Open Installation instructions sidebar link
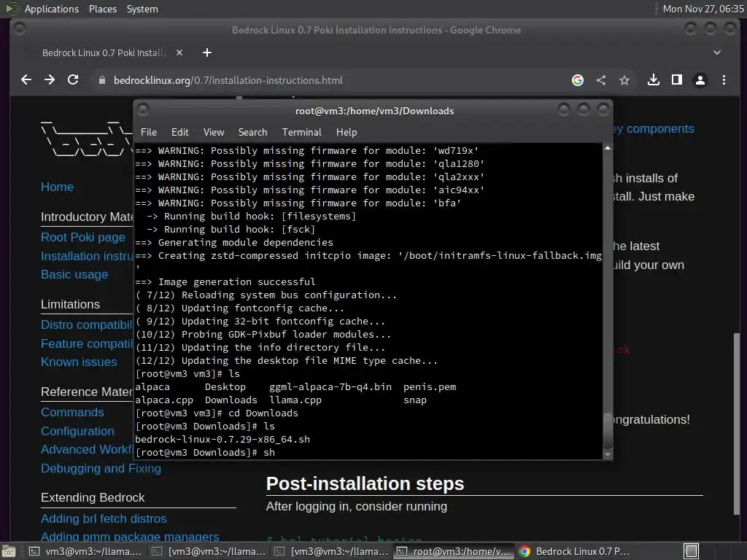 tap(87, 256)
